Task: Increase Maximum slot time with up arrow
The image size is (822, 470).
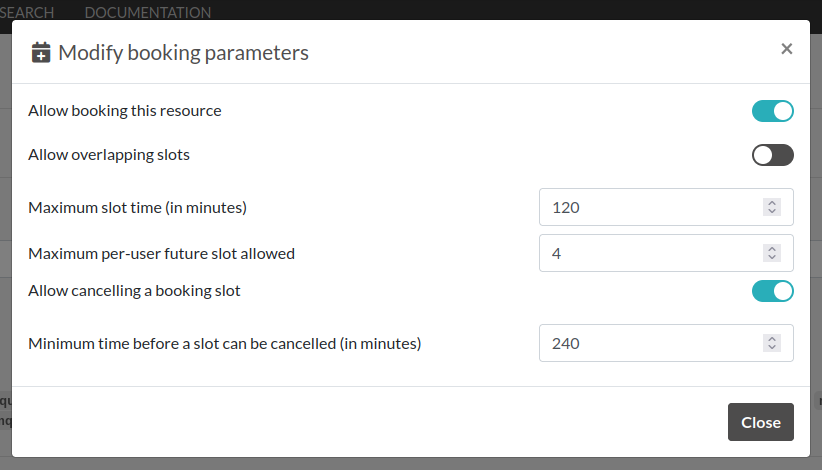Action: (771, 203)
